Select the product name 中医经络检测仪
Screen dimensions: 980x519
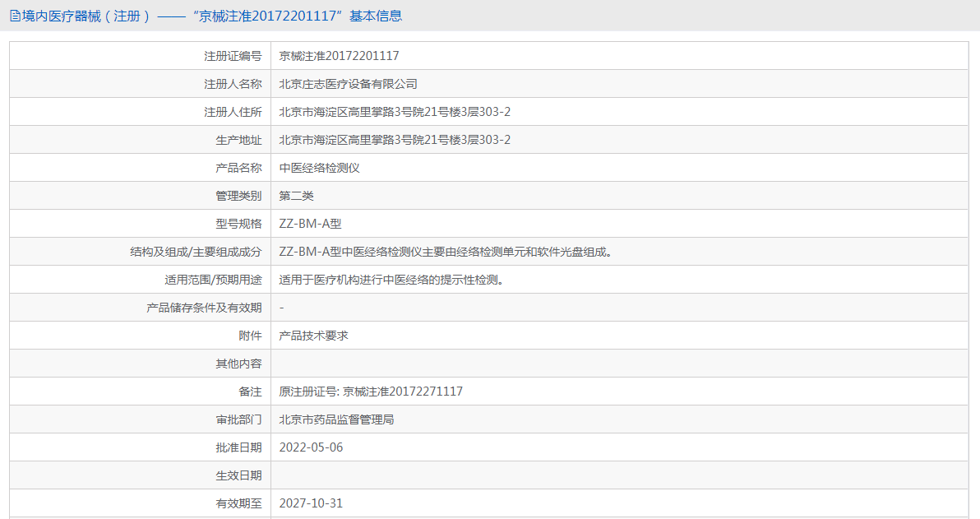pyautogui.click(x=320, y=168)
